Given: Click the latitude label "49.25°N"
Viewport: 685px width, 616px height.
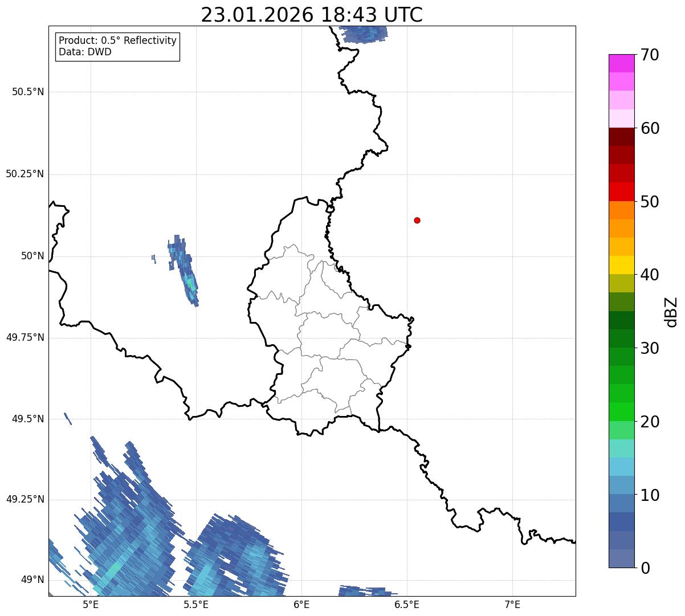Looking at the screenshot, I should (x=25, y=499).
